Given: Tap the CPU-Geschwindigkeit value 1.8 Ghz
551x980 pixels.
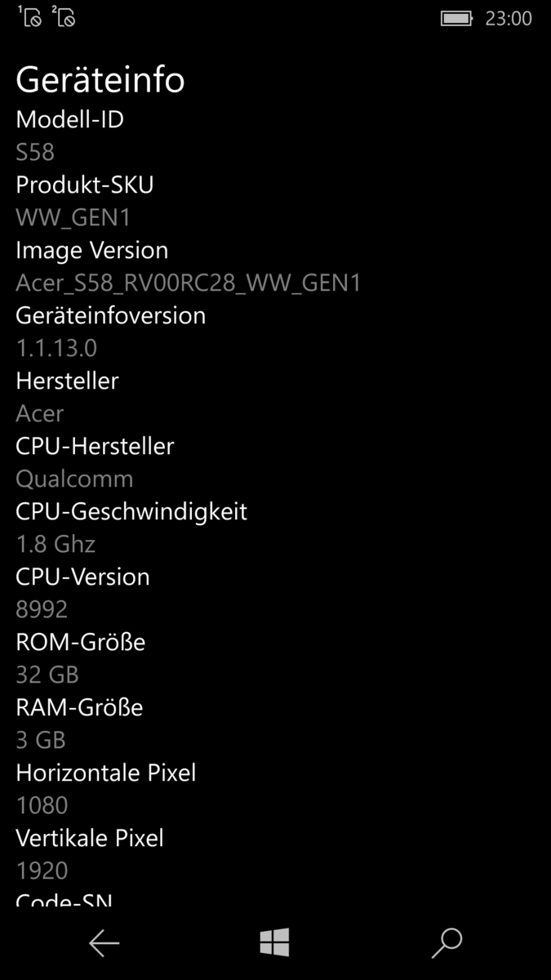Looking at the screenshot, I should 56,544.
